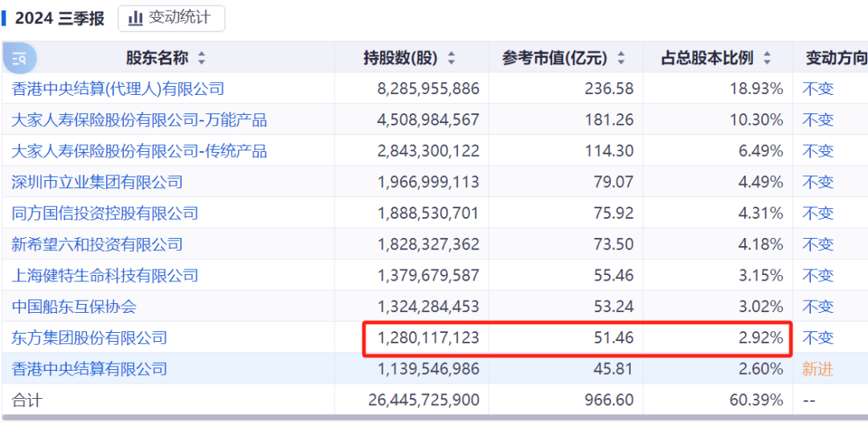This screenshot has height=427, width=868.
Task: Click market value 75.92 cell
Action: [614, 212]
